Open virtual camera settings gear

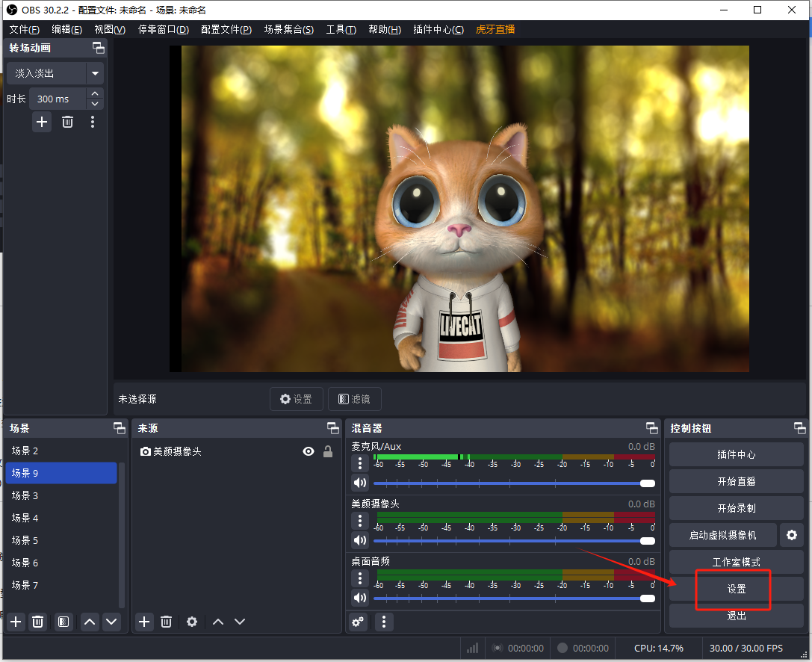[792, 535]
